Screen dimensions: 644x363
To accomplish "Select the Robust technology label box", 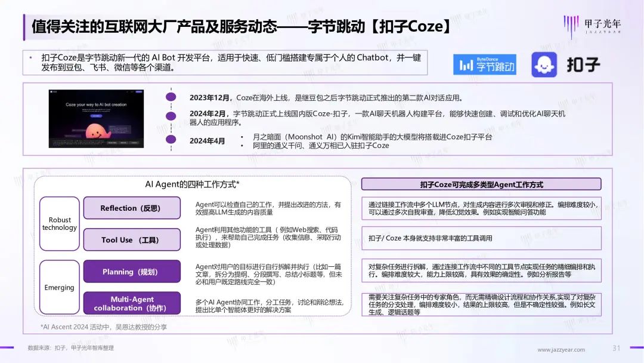I will tap(60, 224).
